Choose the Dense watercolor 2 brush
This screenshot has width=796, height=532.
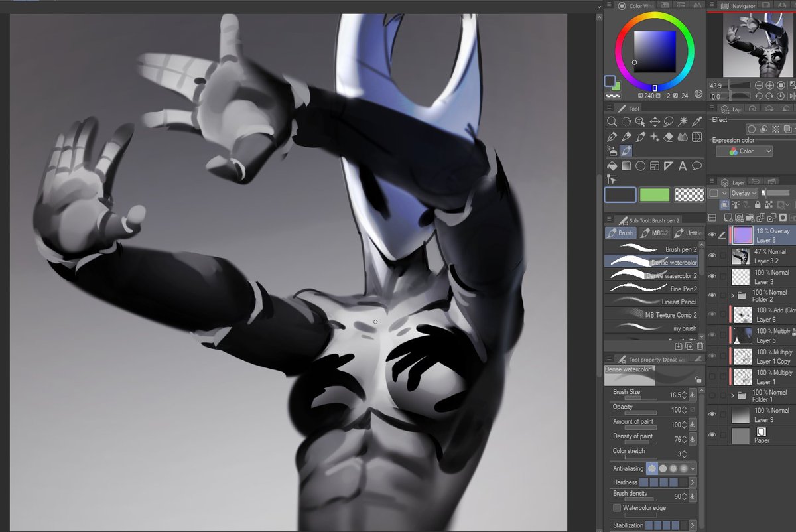[x=651, y=275]
